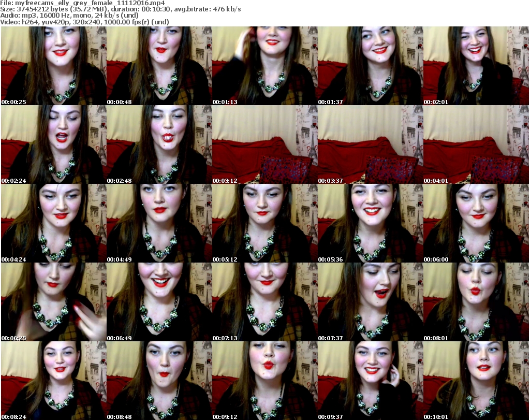Image resolution: width=530 pixels, height=420 pixels.
Task: Click the text 'Size: 37454212 bytes (35.72 MiB)'
Action: [53, 9]
